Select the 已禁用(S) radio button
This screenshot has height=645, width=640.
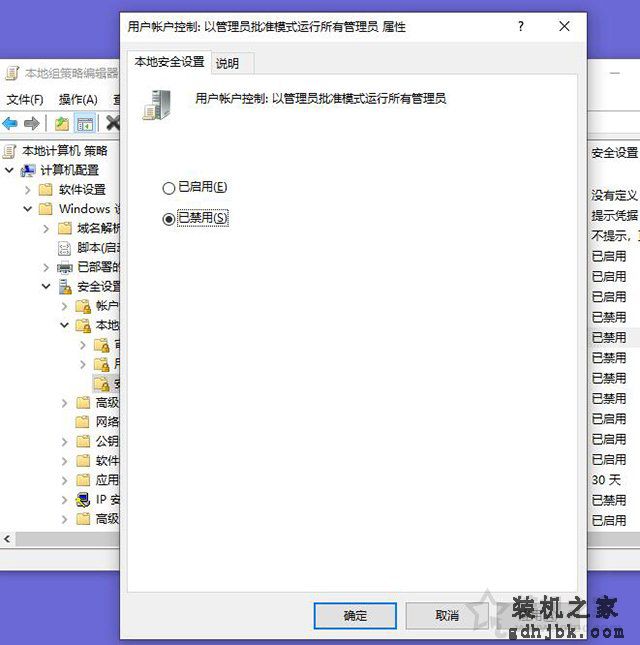[169, 219]
